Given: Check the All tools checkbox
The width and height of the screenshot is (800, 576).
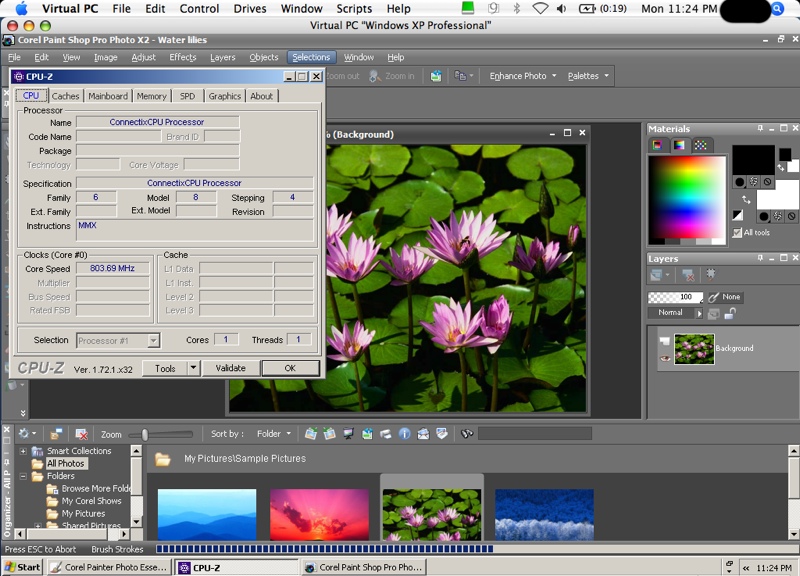Looking at the screenshot, I should (737, 233).
